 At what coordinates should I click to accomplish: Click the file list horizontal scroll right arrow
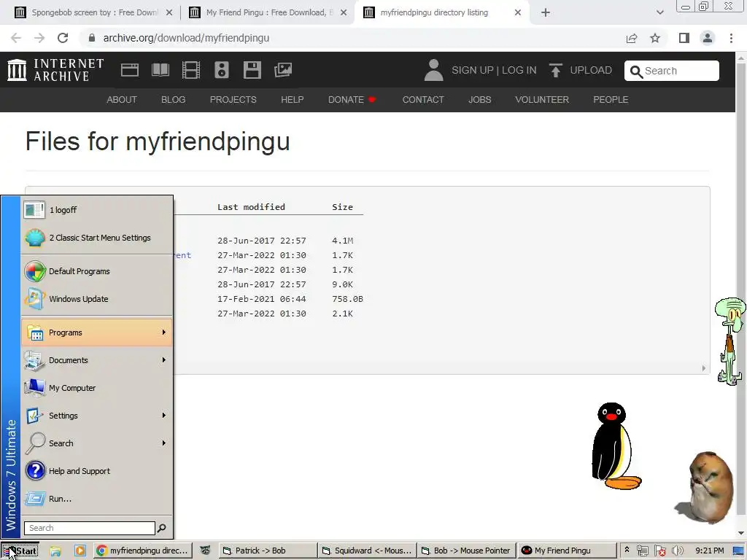[704, 368]
